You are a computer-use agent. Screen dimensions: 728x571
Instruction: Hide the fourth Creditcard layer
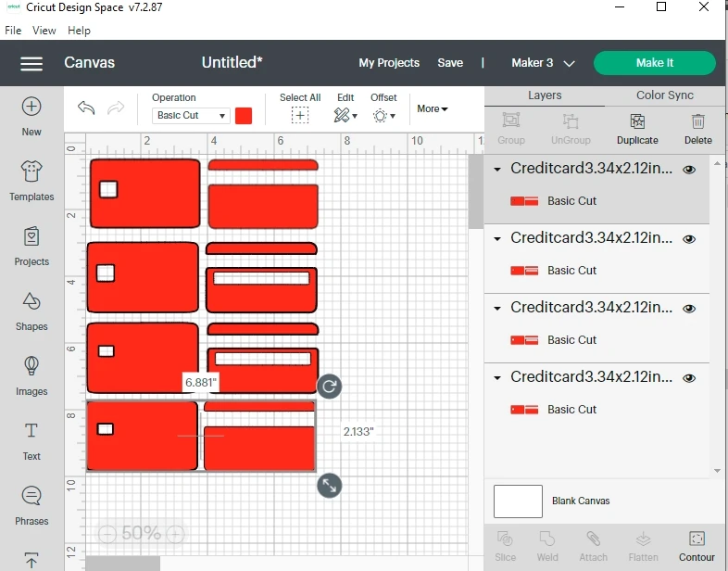point(689,378)
